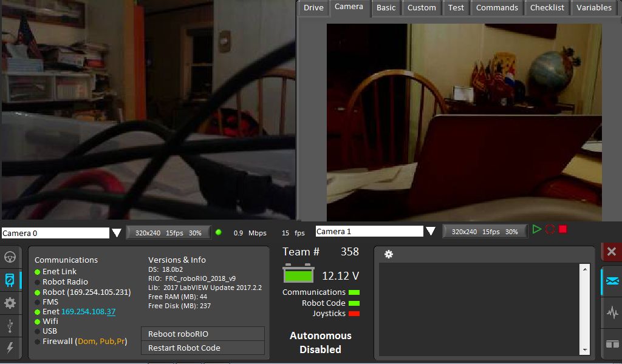Click the Lib: 2017 LabVIEW Update 2017.2.2 text
Viewport: 622px width, 364px height.
pos(205,288)
